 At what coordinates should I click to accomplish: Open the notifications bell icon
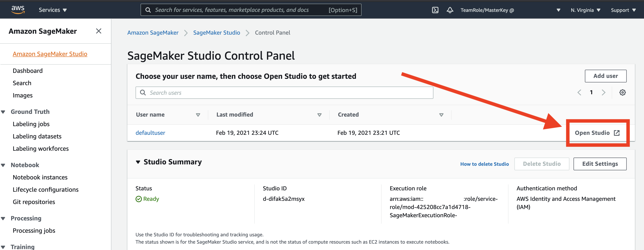(450, 10)
